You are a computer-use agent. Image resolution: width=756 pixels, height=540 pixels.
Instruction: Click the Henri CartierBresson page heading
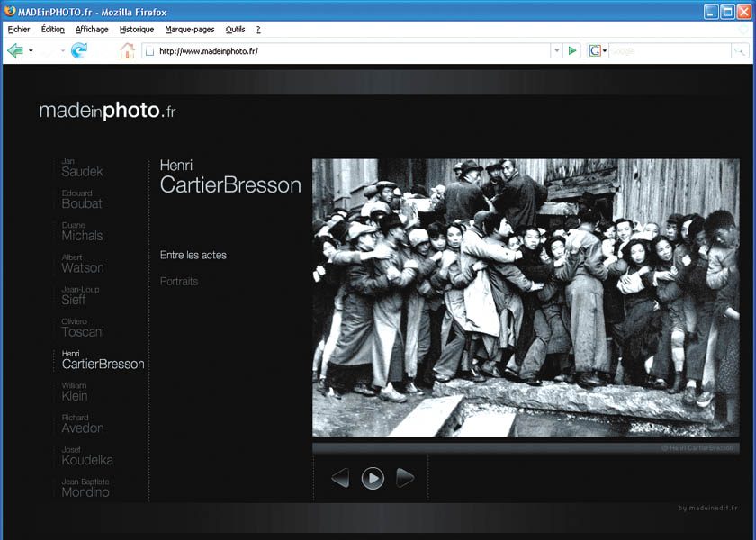[x=230, y=177]
